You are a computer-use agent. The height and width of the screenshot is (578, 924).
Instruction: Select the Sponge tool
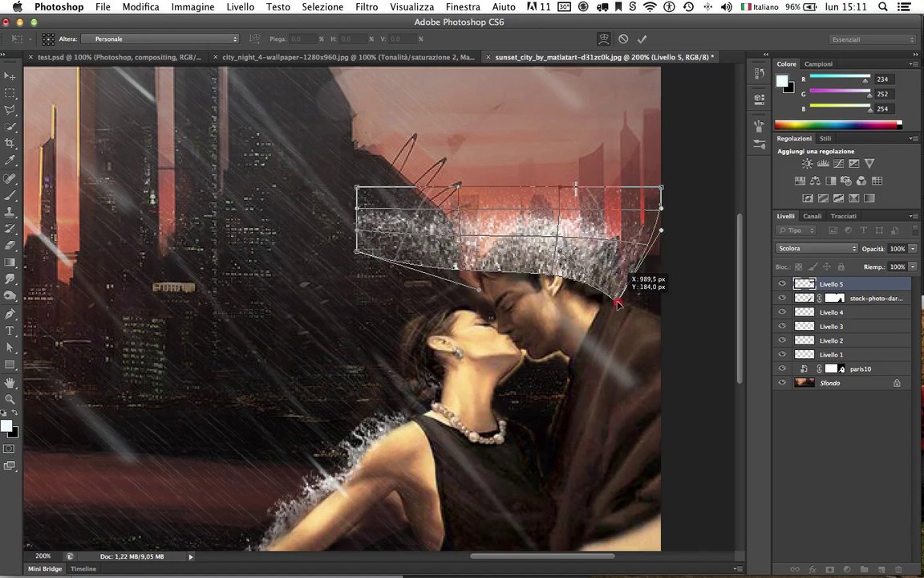(x=10, y=295)
